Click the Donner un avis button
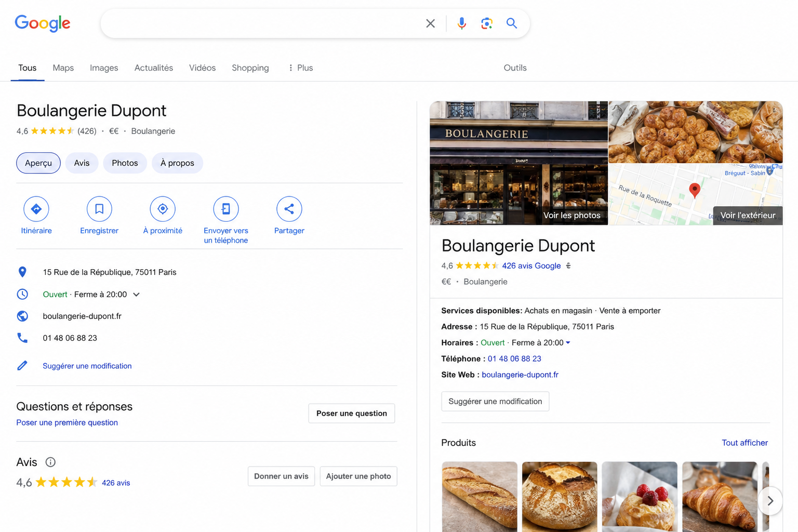 click(281, 476)
